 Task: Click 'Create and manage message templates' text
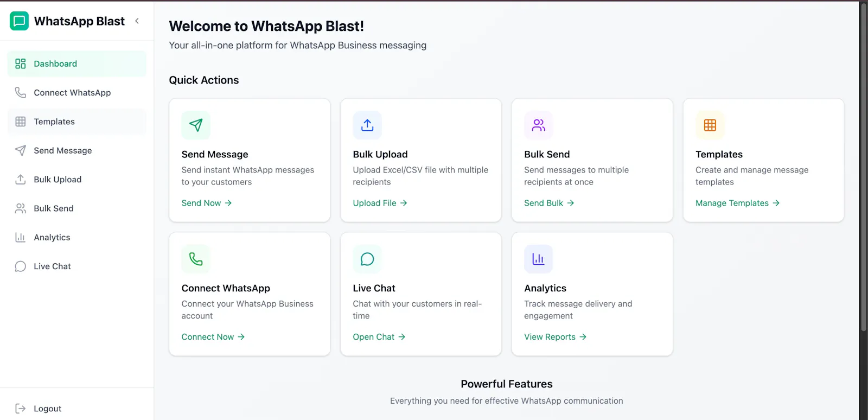[752, 176]
